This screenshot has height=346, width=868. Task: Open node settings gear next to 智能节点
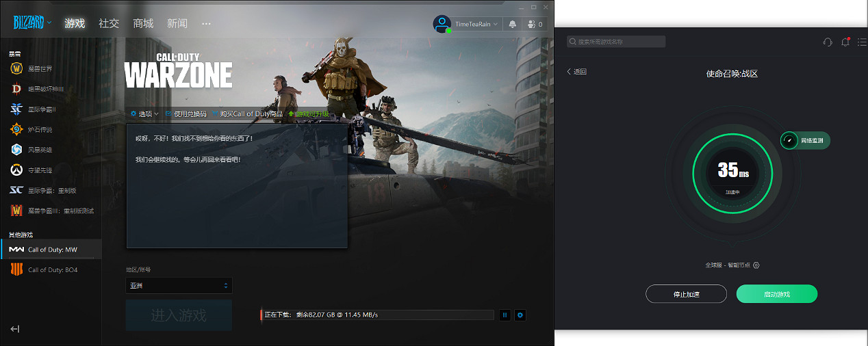tap(756, 265)
